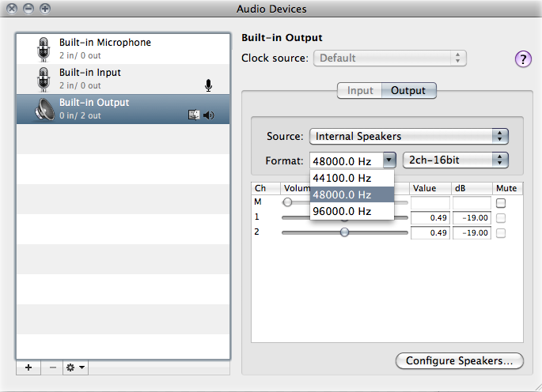Toggle Mute checkbox for channel 2
The height and width of the screenshot is (392, 542).
501,233
